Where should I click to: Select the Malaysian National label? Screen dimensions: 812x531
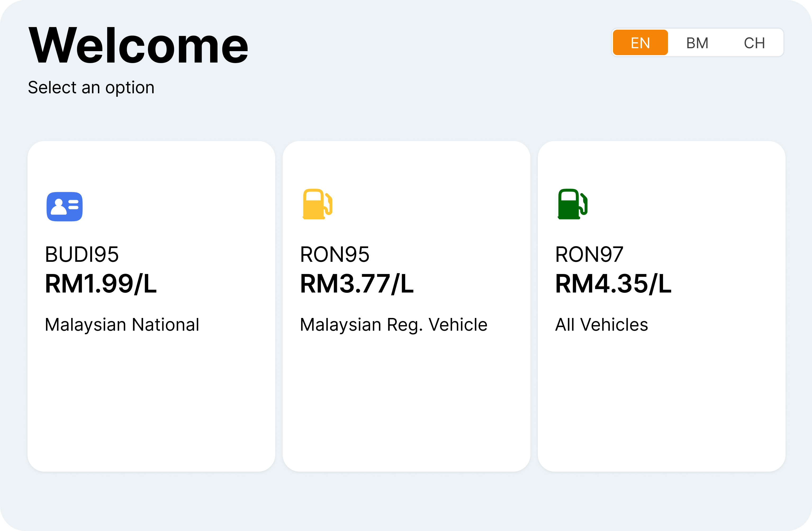pyautogui.click(x=122, y=325)
